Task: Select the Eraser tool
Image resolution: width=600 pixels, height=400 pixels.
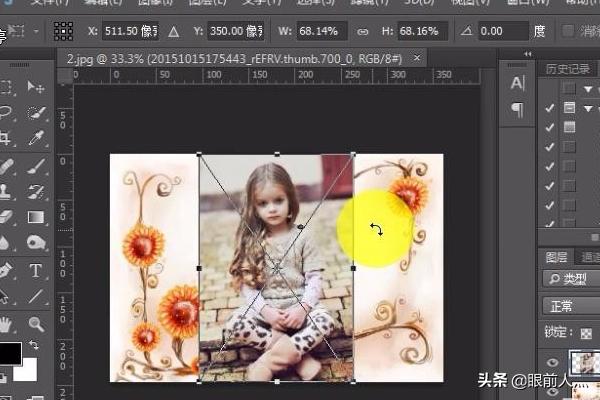Action: click(5, 217)
